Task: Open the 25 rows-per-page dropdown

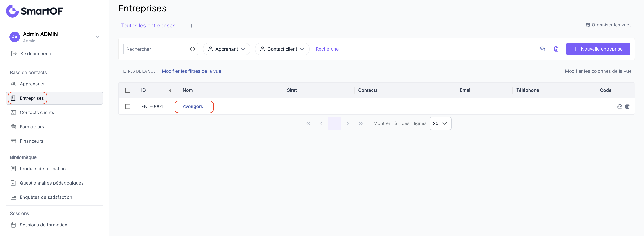Action: (440, 123)
